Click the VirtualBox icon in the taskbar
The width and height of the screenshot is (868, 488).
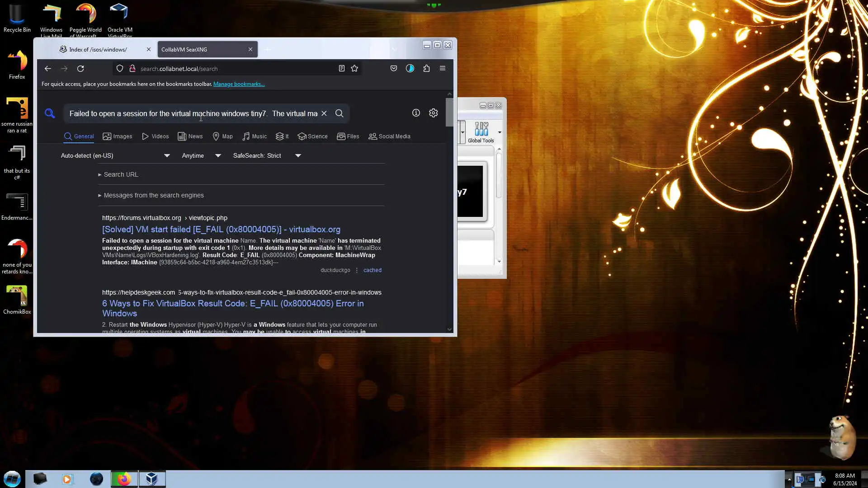pyautogui.click(x=152, y=479)
